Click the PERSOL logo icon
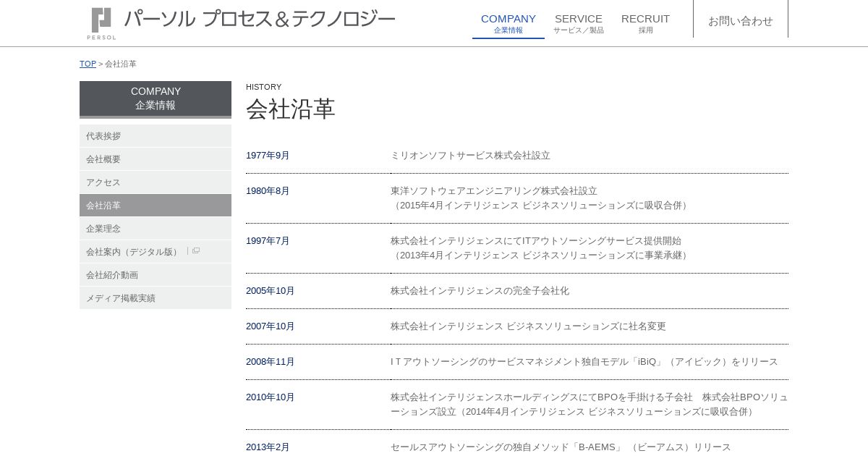The image size is (868, 456). (101, 22)
